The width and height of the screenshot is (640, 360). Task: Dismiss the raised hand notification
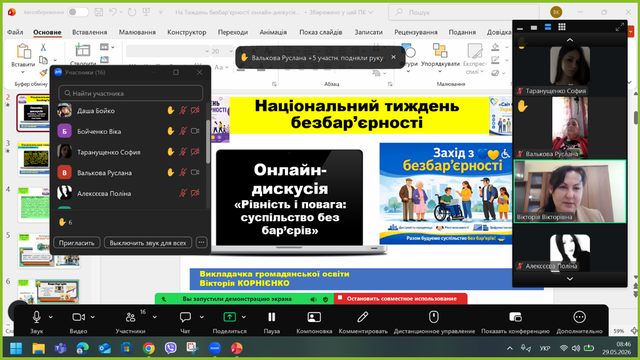[x=393, y=57]
